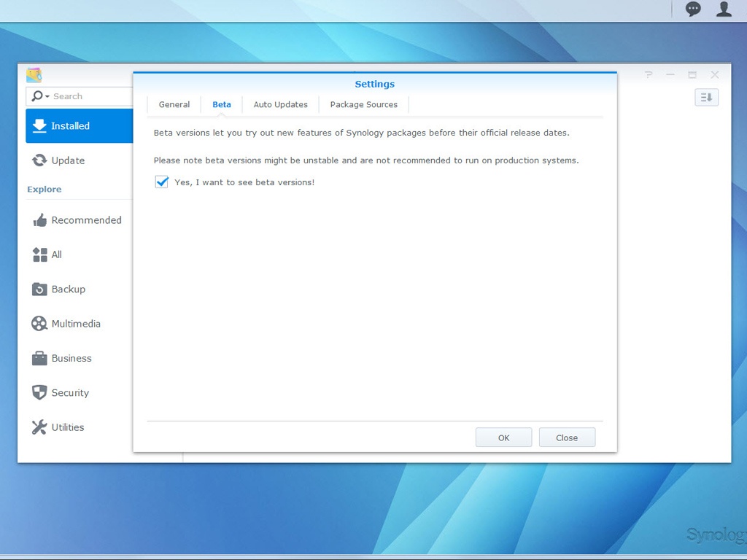The height and width of the screenshot is (560, 747).
Task: Click the Update refresh icon
Action: 39,160
